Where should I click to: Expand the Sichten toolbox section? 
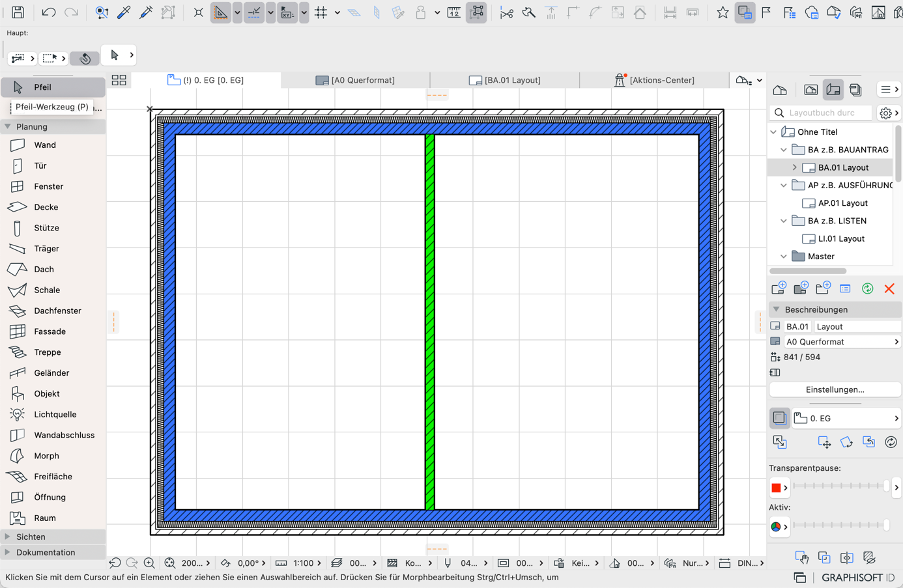coord(8,537)
